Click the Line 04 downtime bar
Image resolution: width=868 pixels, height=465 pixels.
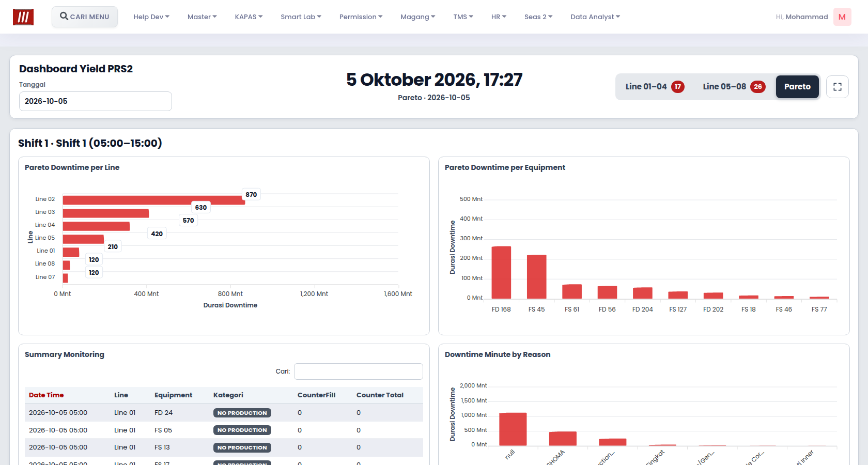pyautogui.click(x=97, y=226)
